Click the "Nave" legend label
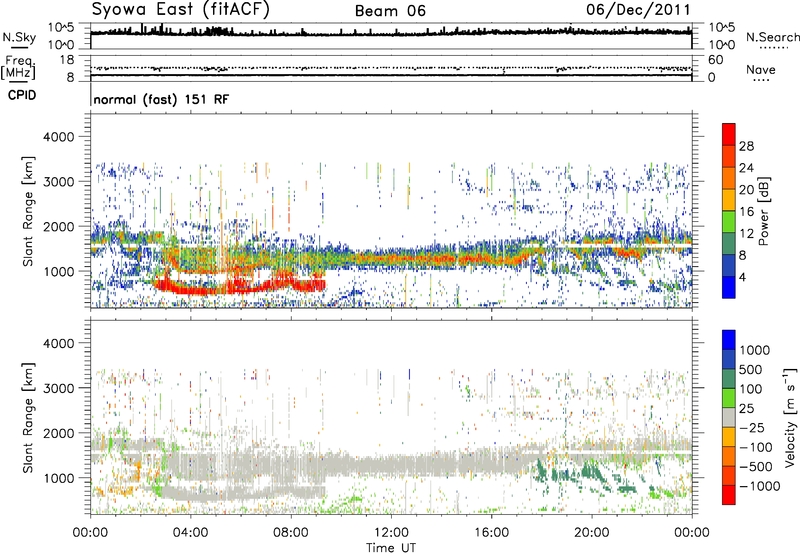The width and height of the screenshot is (800, 554). click(x=761, y=70)
